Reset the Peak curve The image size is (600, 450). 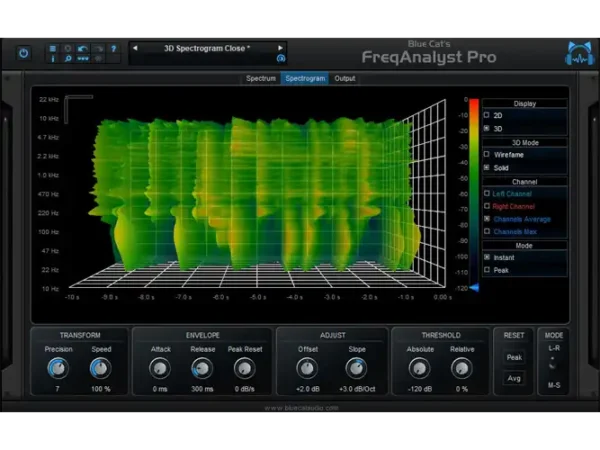coord(514,357)
